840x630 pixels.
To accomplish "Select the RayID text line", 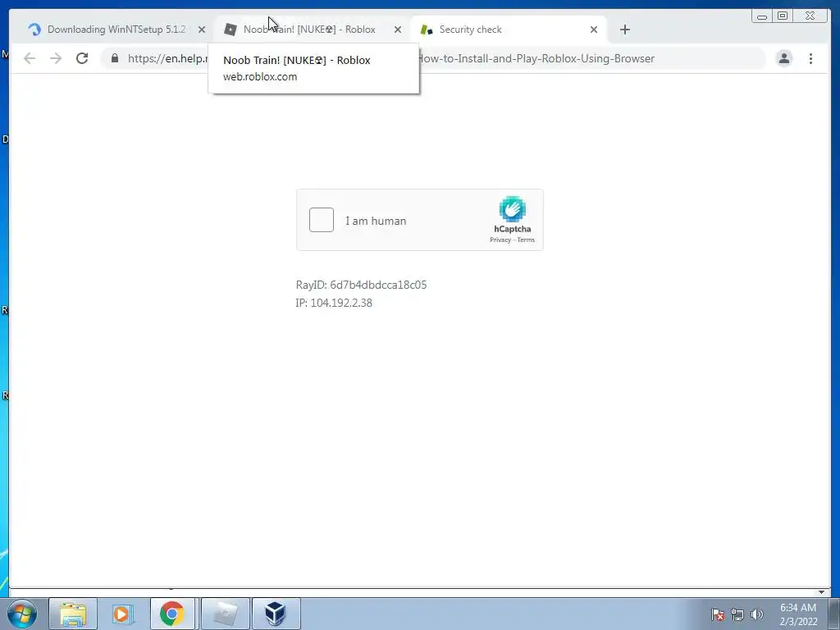I will coord(361,285).
